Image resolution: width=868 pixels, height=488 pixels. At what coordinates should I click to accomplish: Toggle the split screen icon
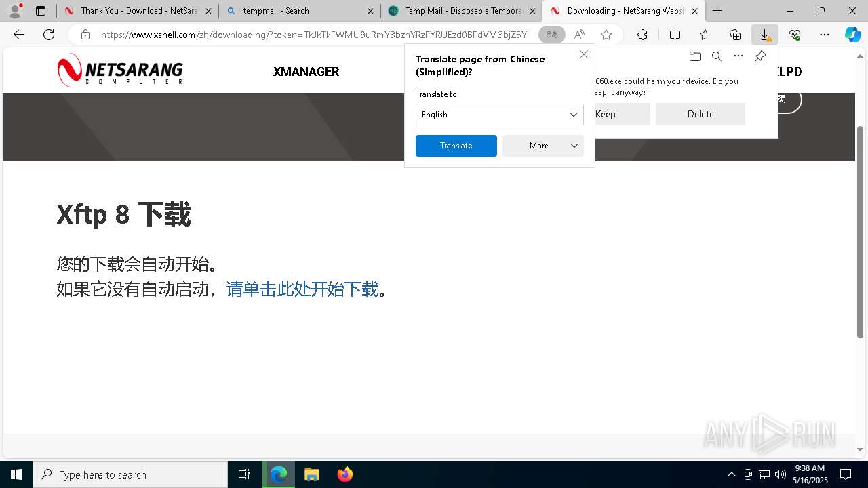(x=675, y=35)
